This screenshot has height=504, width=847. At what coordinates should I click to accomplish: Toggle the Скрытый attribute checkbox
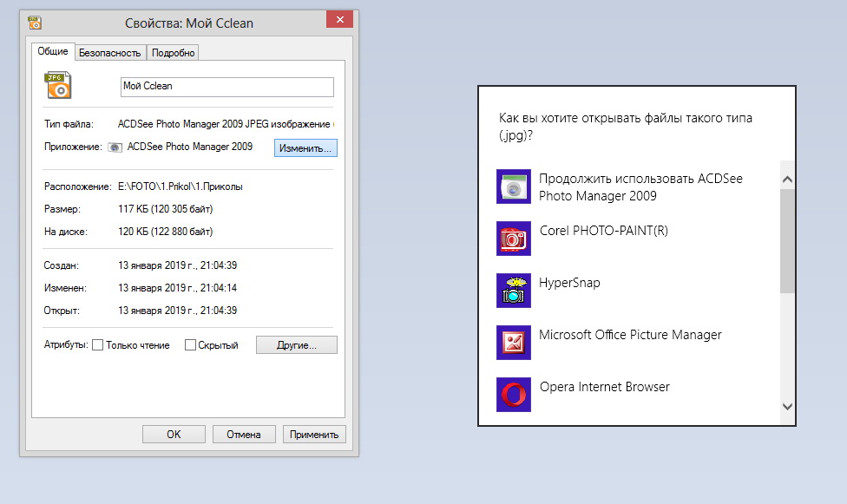[190, 344]
